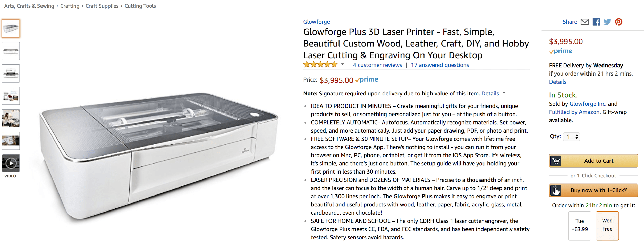Share the product on Twitter
This screenshot has width=644, height=244.
(x=607, y=22)
